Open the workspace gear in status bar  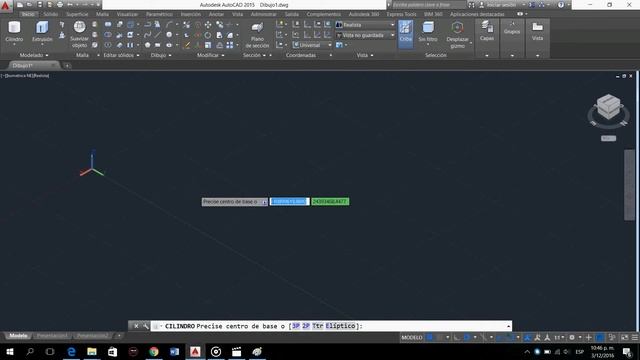(572, 338)
